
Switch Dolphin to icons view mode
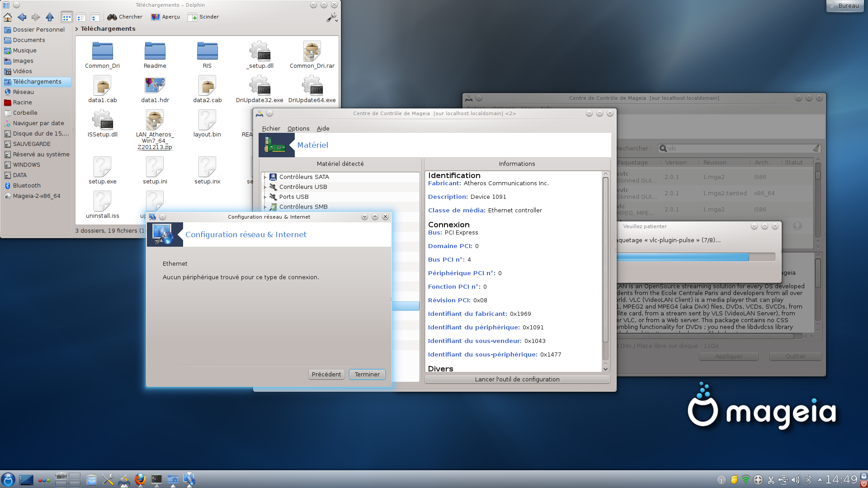[67, 17]
